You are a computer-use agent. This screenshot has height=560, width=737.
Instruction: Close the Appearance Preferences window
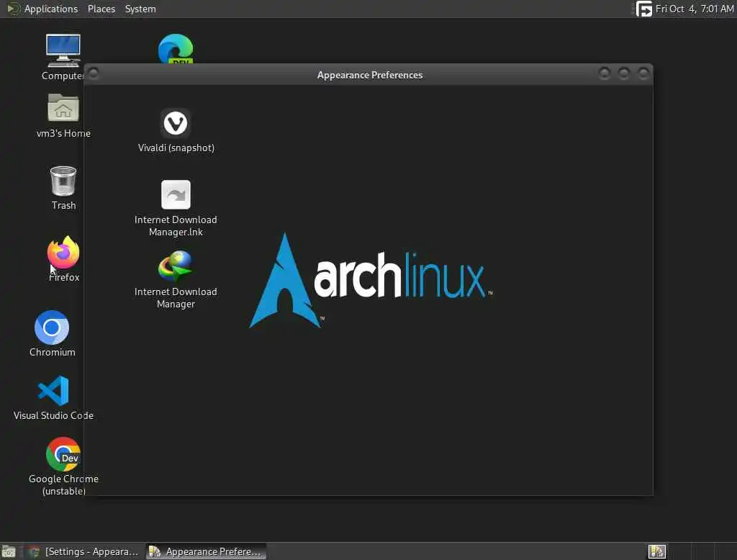pos(643,73)
